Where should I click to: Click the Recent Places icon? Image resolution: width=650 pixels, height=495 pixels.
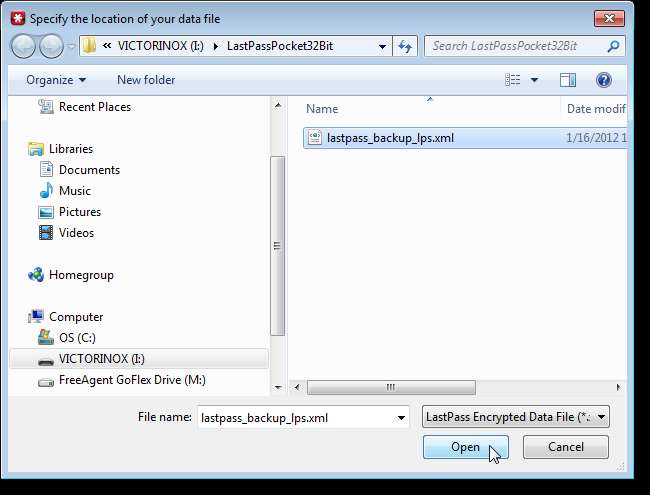(x=46, y=107)
